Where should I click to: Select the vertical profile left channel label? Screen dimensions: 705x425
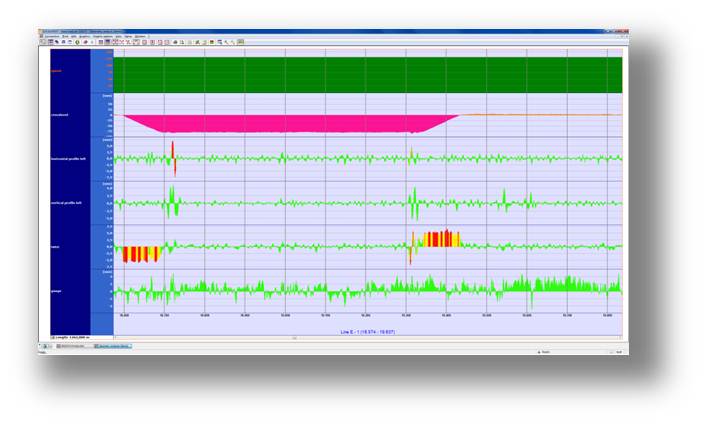70,203
